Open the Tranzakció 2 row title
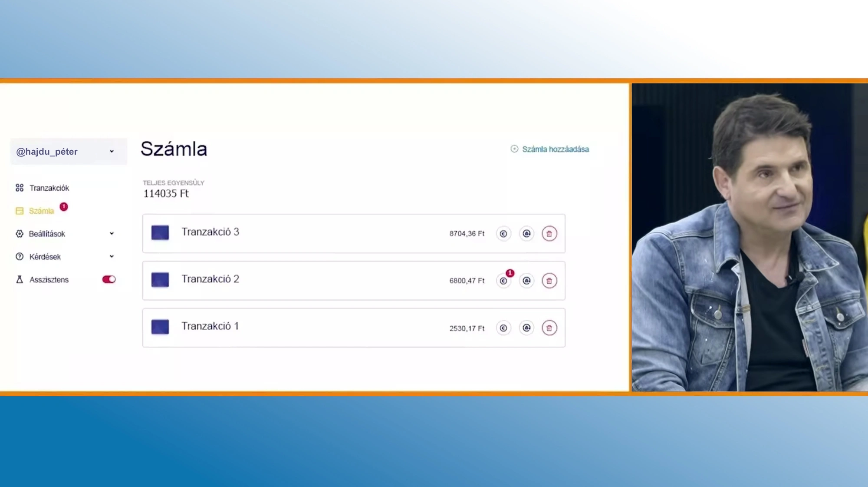This screenshot has width=868, height=487. click(x=210, y=279)
